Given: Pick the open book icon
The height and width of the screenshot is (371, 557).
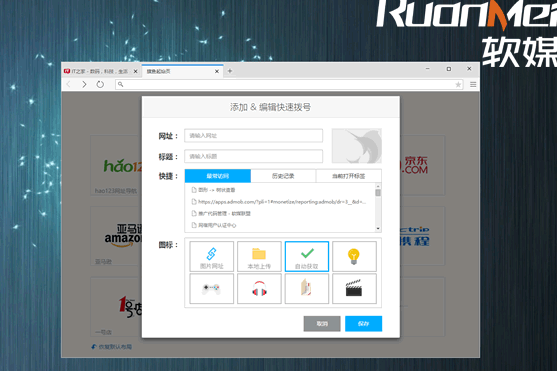Looking at the screenshot, I should pos(307,288).
